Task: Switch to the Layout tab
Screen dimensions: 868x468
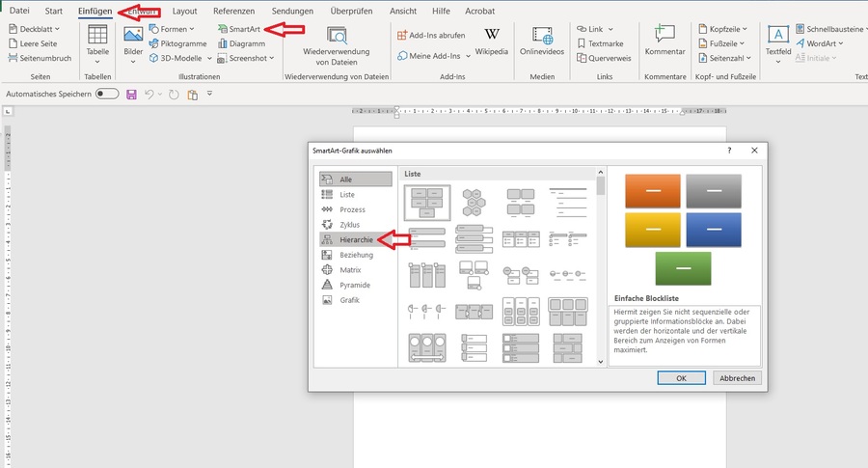Action: (x=184, y=11)
